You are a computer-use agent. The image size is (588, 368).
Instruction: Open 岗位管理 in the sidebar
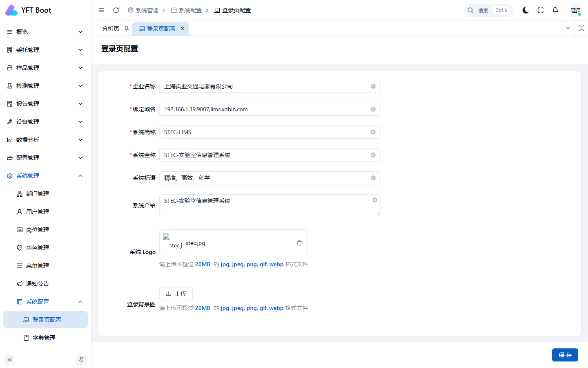coord(45,230)
